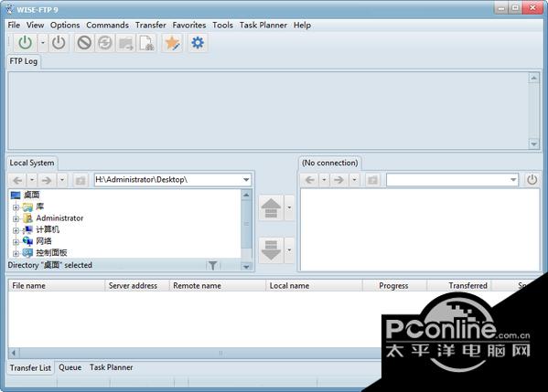Open the Help menu
This screenshot has height=392, width=548.
tap(302, 26)
